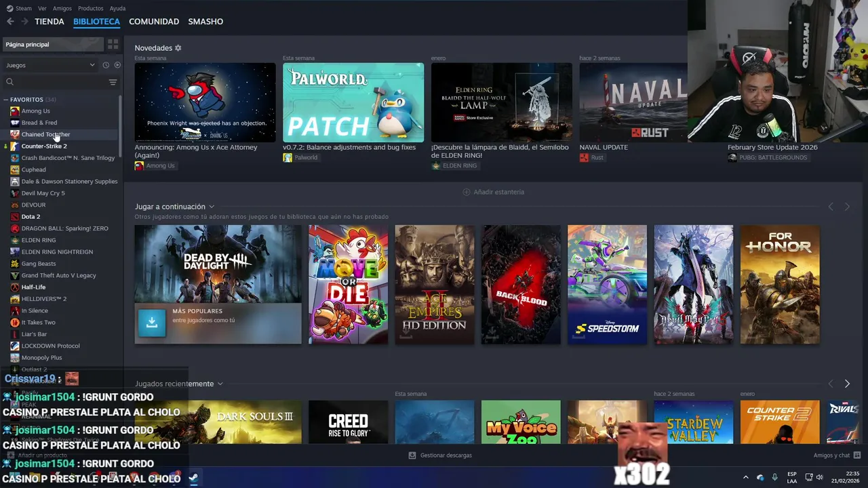Switch library to grid view icon
Viewport: 868px width, 488px height.
(113, 44)
